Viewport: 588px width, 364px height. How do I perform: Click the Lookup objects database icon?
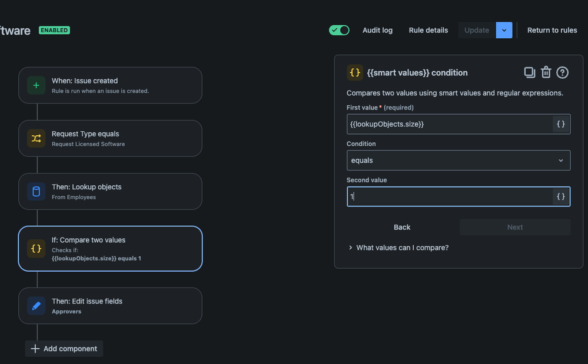point(36,192)
